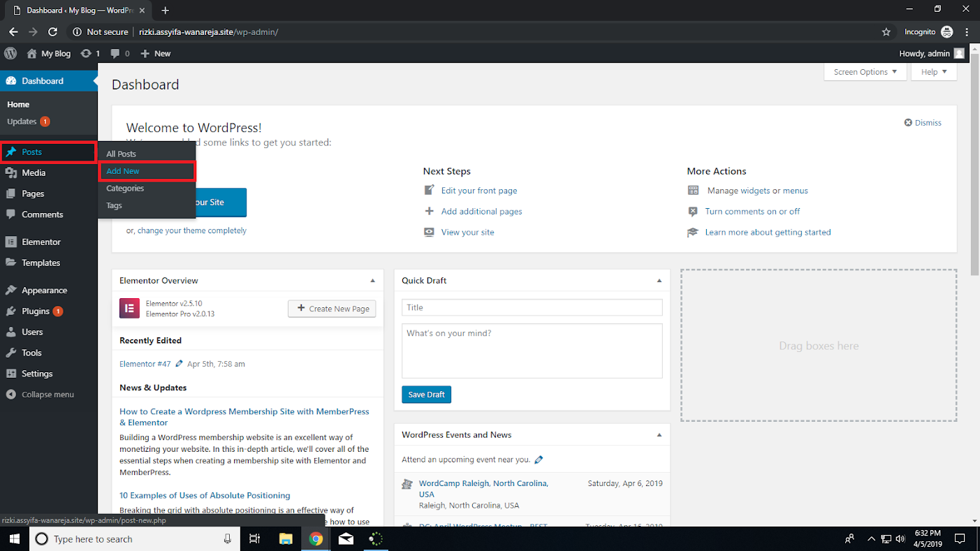
Task: Follow the View your site link
Action: 467,233
